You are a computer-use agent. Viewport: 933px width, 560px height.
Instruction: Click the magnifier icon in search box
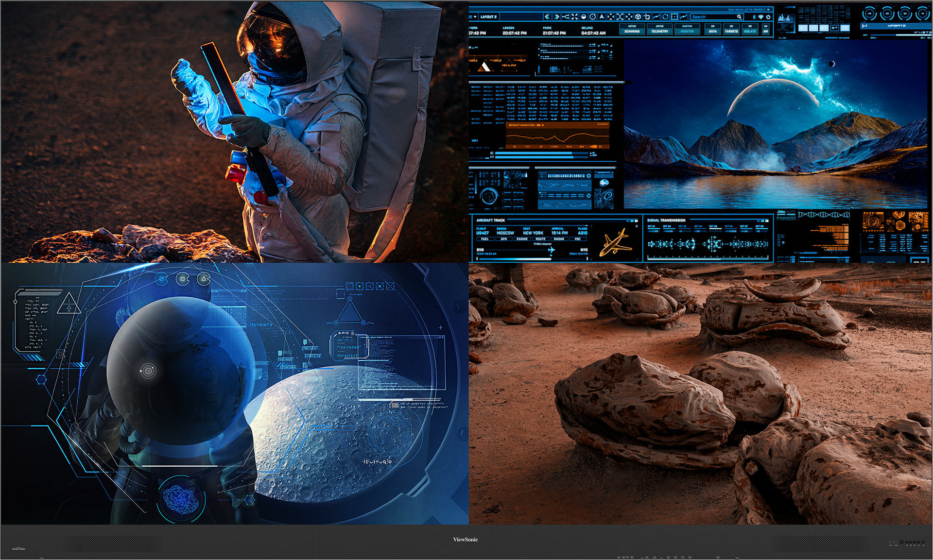click(x=739, y=17)
